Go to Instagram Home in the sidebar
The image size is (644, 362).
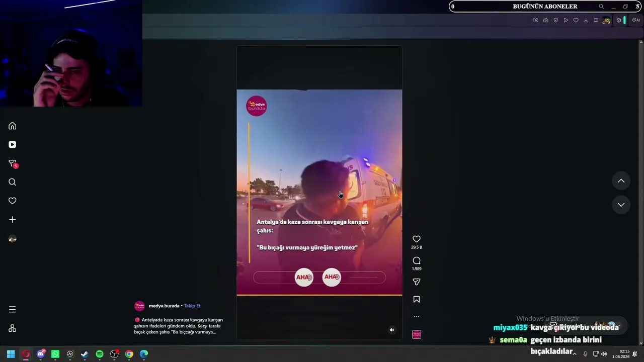coord(13,126)
